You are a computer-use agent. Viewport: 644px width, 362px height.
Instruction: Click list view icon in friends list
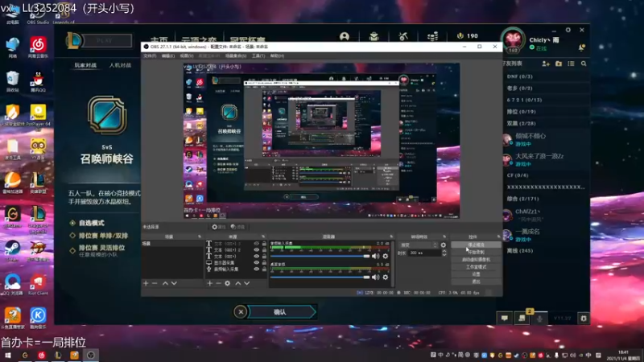coord(571,64)
